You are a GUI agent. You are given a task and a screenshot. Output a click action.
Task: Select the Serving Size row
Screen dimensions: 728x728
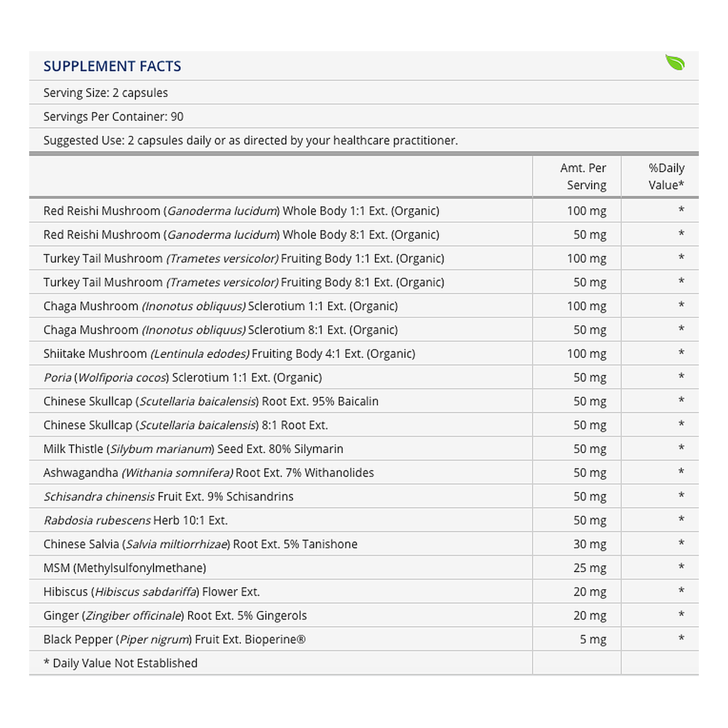click(x=364, y=93)
